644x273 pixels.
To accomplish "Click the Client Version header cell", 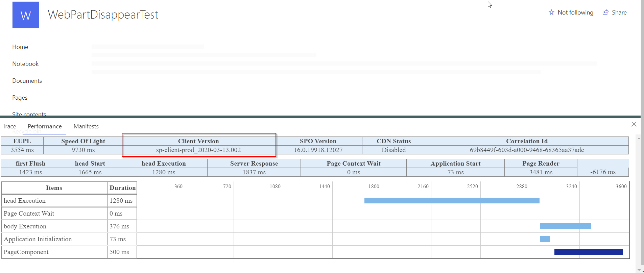I will click(198, 141).
